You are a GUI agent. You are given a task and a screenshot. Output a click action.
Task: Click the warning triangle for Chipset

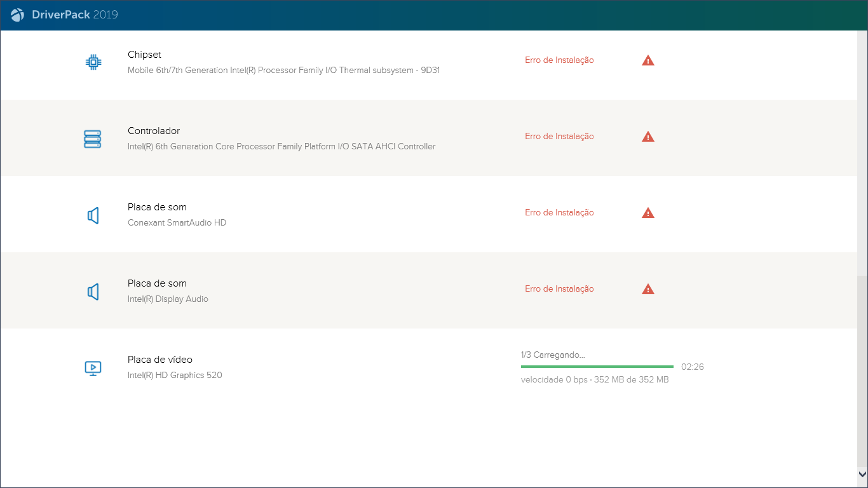[x=648, y=60]
